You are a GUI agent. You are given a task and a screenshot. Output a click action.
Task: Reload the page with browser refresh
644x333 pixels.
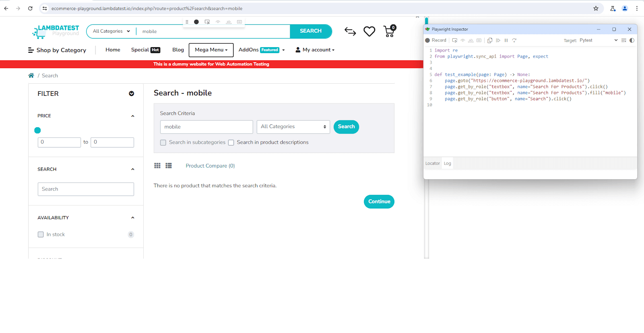point(30,8)
